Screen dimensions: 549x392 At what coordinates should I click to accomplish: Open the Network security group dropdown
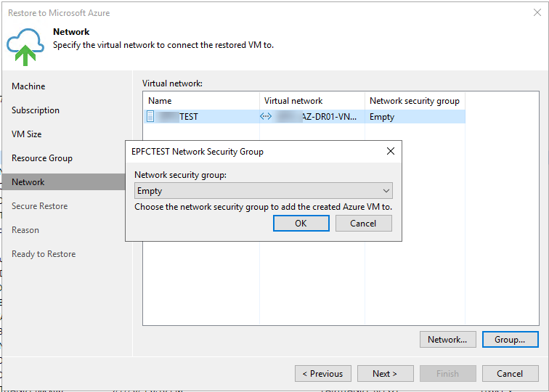[264, 191]
